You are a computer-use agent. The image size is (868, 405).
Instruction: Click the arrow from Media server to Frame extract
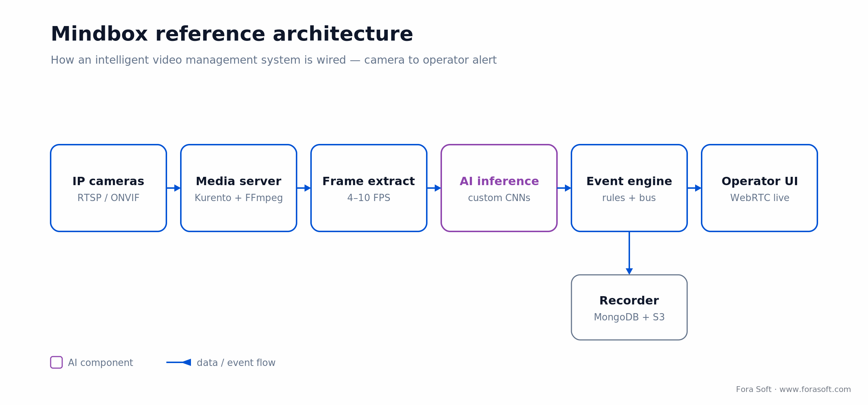point(304,188)
